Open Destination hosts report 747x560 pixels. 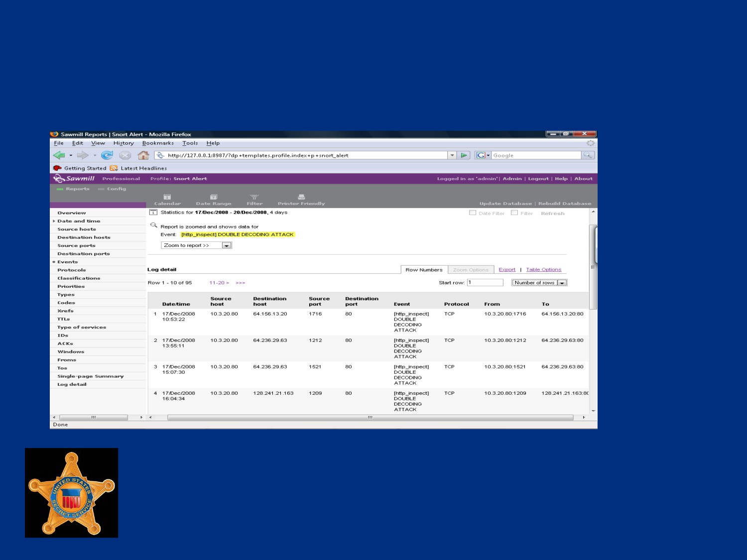(x=84, y=237)
